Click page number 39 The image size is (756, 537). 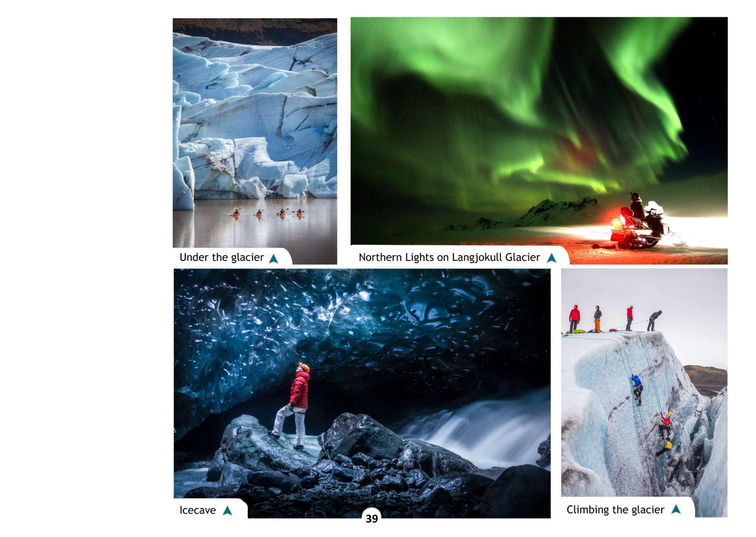[x=372, y=519]
